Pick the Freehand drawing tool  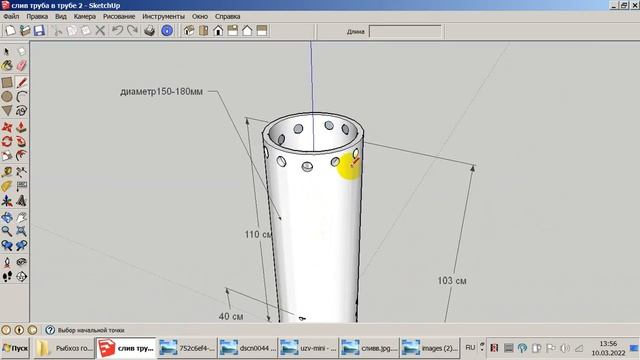point(21,111)
